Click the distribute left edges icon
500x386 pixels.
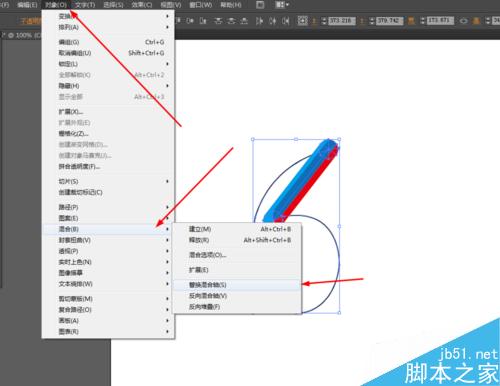pos(259,21)
